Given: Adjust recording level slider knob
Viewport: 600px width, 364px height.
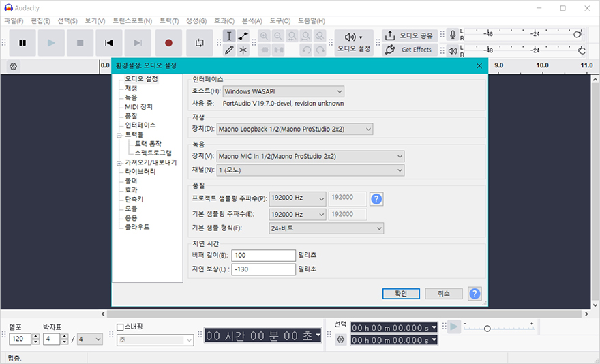Looking at the screenshot, I should [577, 35].
